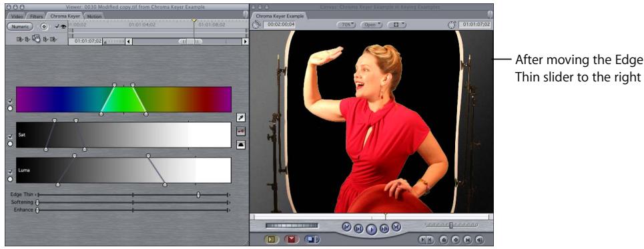Open the Open playhead sync pop-up menu
Image resolution: width=644 pixels, height=249 pixels.
pos(371,25)
